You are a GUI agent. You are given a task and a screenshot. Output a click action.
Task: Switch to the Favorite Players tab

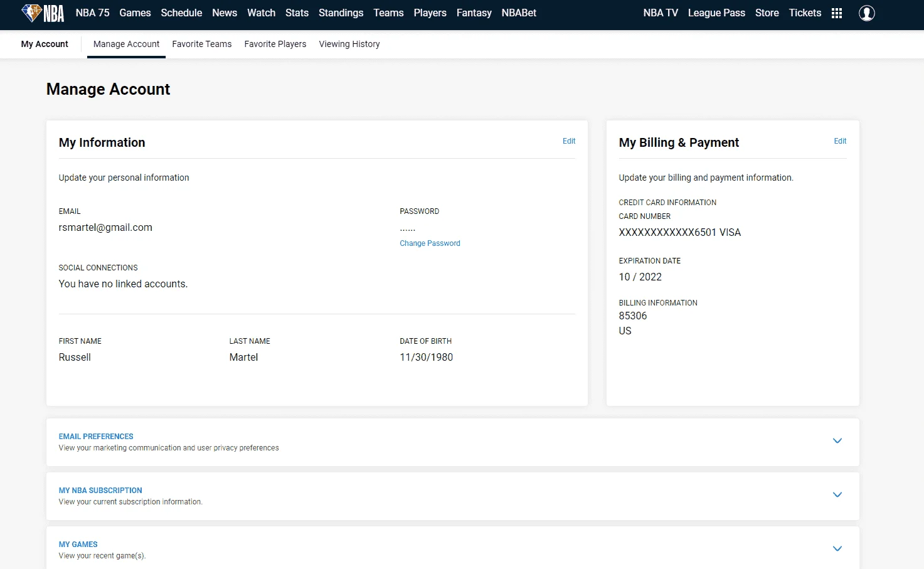coord(275,44)
